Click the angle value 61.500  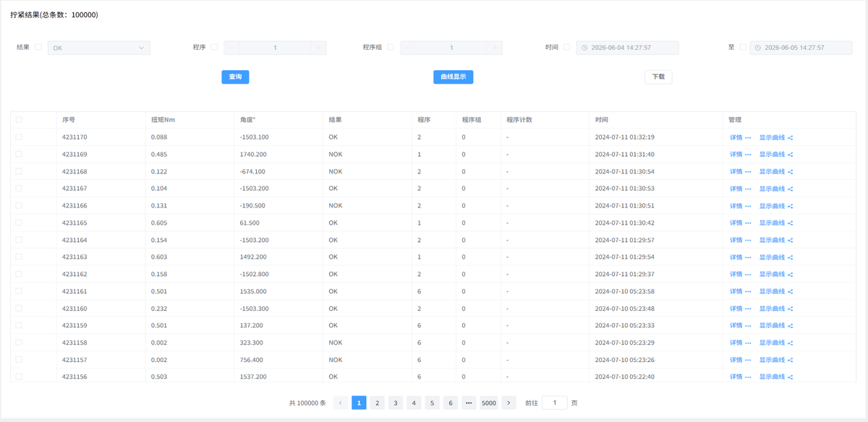(250, 223)
